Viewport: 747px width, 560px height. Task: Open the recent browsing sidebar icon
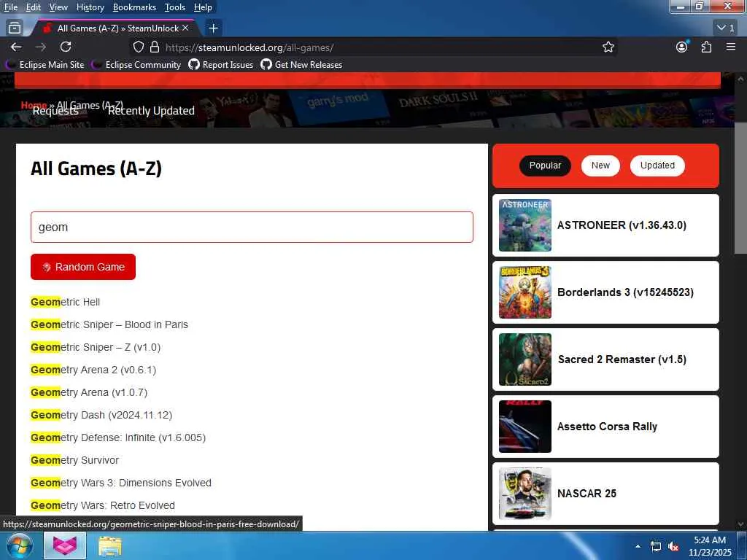click(x=15, y=28)
